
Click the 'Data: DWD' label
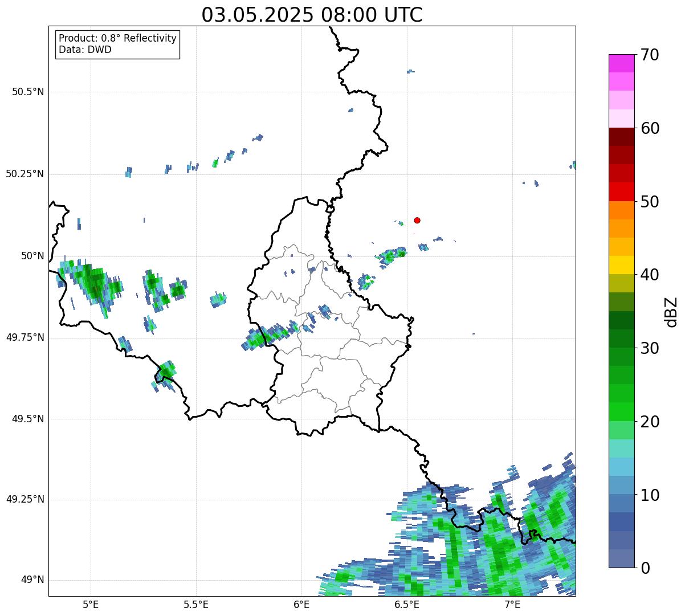coord(85,50)
